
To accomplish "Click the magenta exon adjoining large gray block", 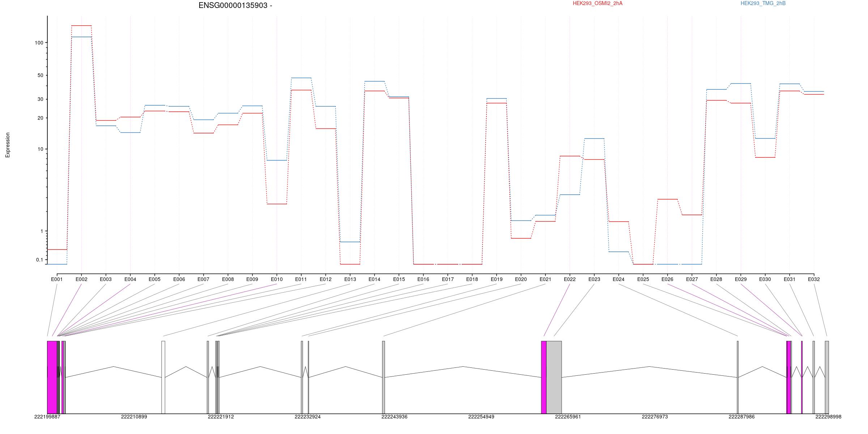I will 544,377.
